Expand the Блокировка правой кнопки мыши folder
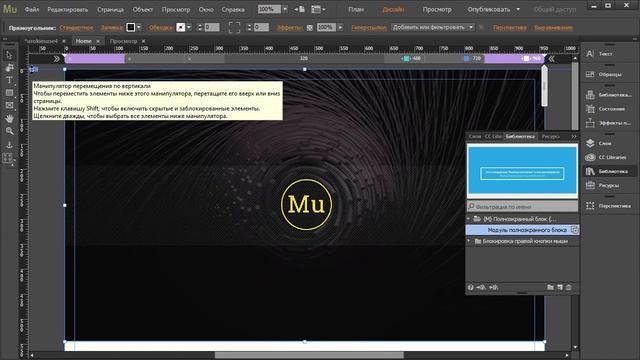 tap(469, 241)
